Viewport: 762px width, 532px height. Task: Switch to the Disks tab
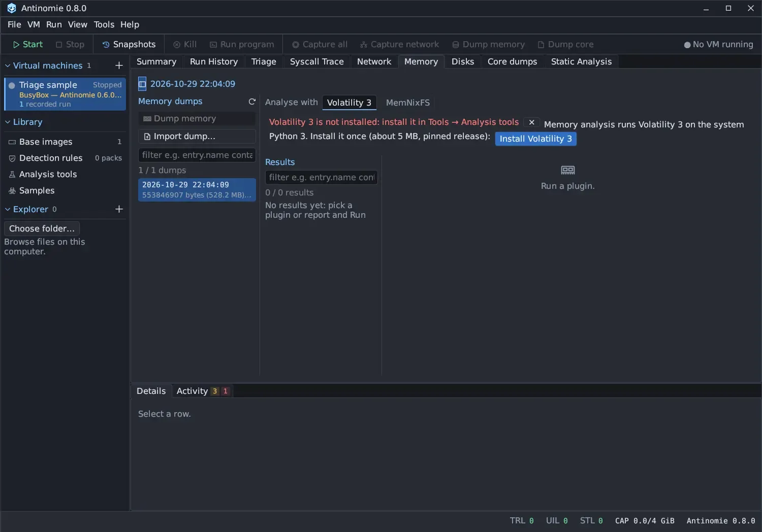[x=463, y=61]
